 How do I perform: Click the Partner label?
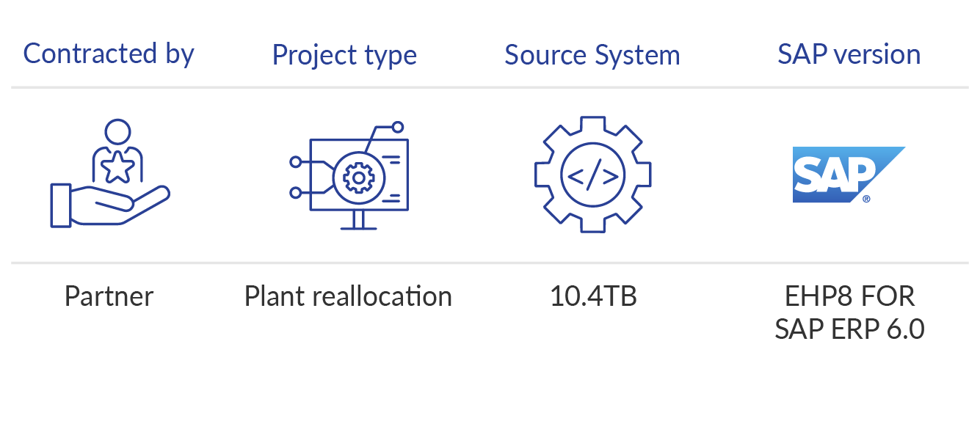109,296
